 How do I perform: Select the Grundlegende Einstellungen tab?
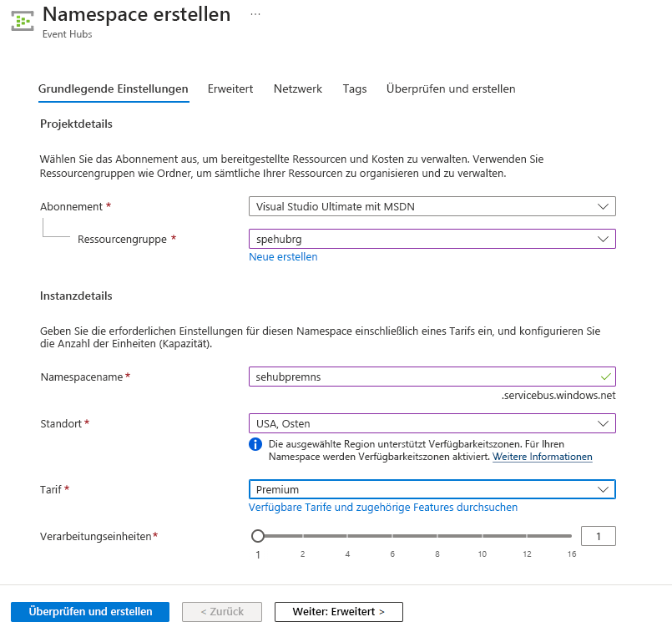point(114,88)
